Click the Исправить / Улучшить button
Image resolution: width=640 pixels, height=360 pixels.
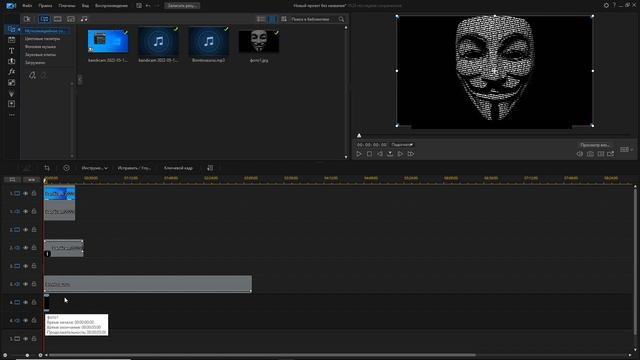(134, 168)
